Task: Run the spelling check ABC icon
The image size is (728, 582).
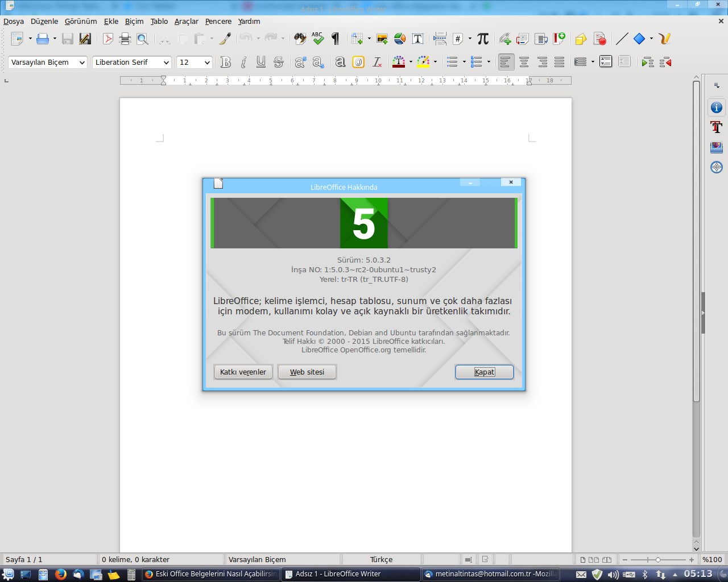Action: (x=317, y=39)
